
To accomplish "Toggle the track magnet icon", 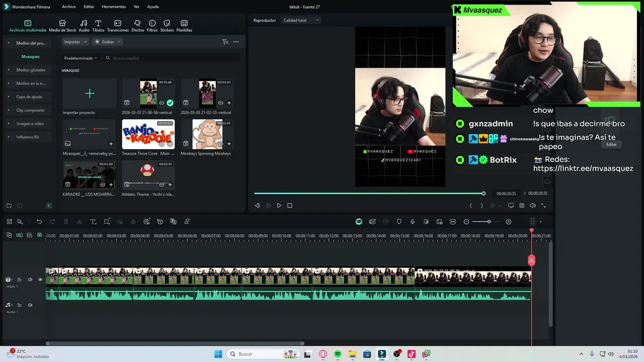I will [29, 235].
